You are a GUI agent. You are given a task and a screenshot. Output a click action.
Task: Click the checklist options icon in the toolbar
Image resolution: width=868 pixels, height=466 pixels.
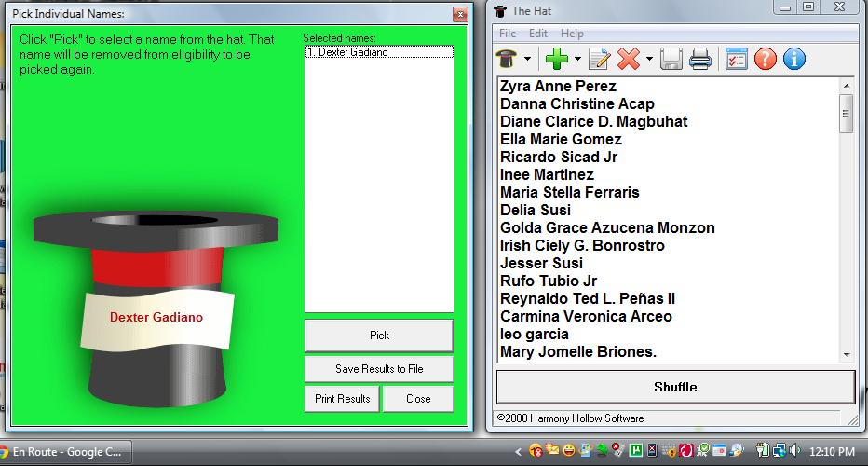737,59
